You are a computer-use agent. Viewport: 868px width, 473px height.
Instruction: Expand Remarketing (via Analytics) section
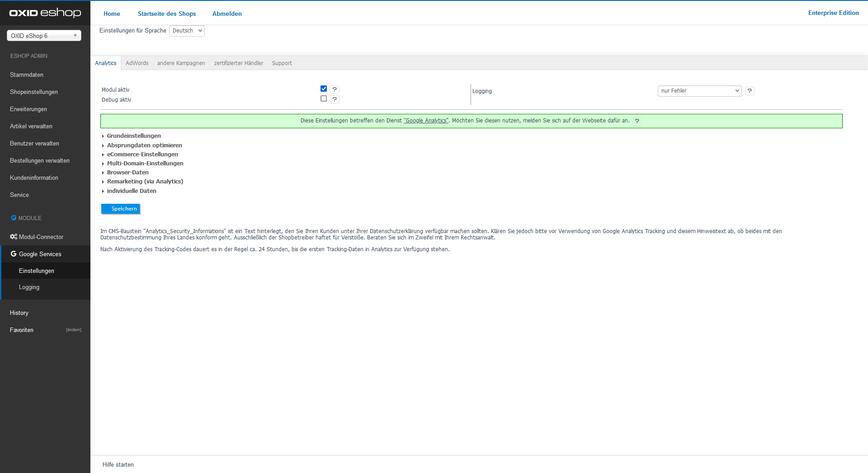click(x=145, y=182)
